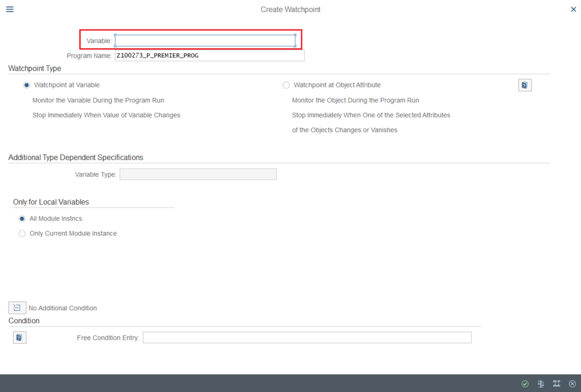Select Watchpoint at Variable radio button
581x392 pixels.
tap(27, 85)
